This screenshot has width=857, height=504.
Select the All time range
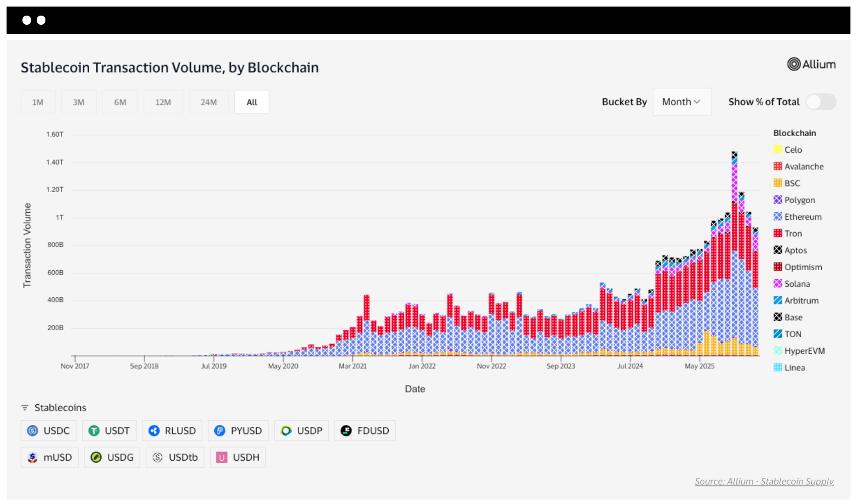(252, 102)
